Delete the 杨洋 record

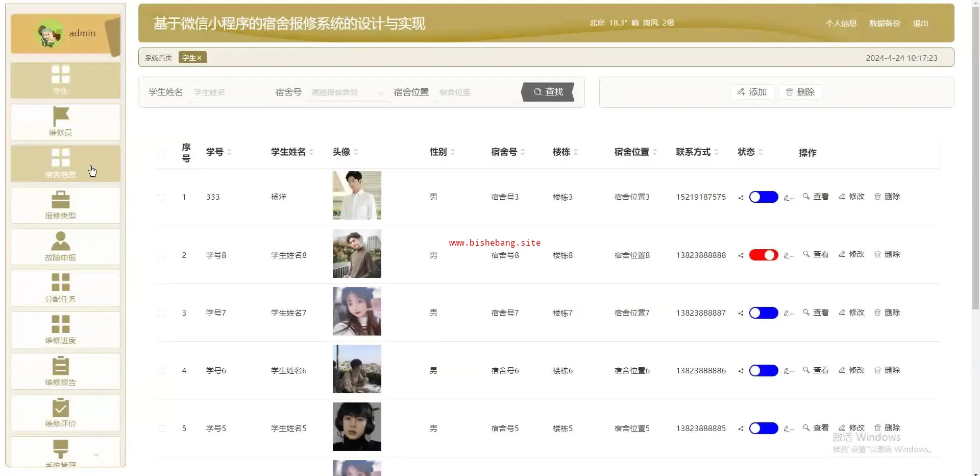point(887,197)
